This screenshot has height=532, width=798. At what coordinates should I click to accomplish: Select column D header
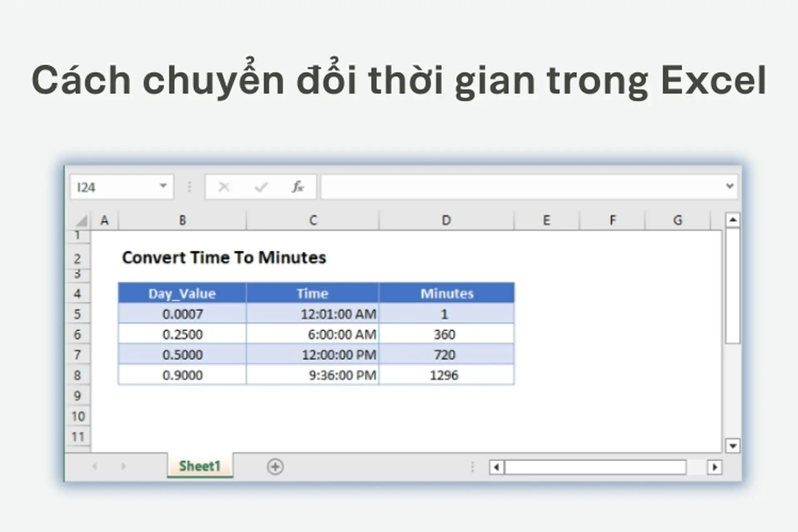point(446,220)
